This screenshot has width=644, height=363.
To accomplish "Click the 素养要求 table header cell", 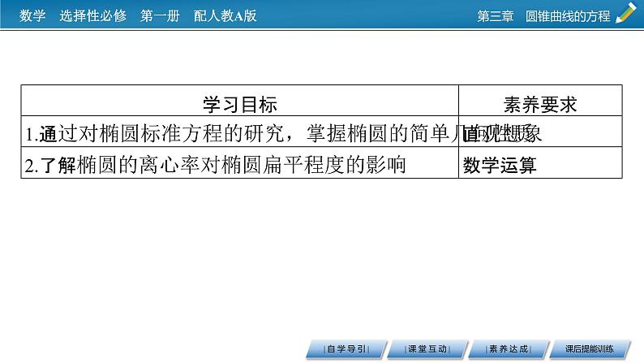I will click(x=540, y=104).
